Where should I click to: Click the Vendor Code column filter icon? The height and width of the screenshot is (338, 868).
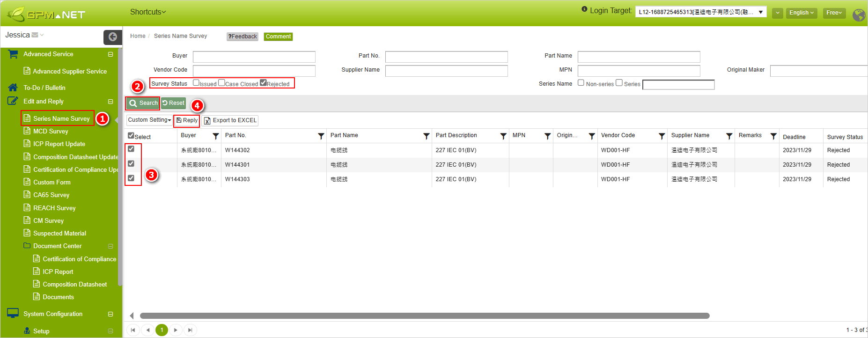click(662, 136)
